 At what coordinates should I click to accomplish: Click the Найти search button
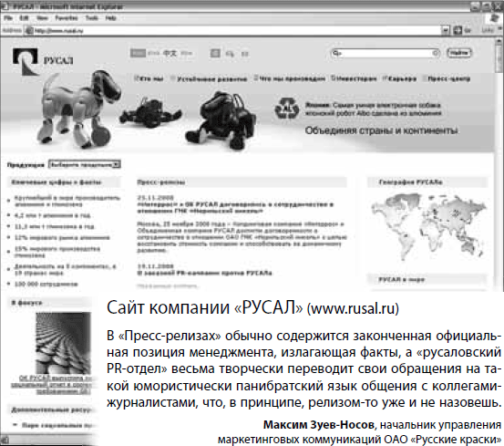pyautogui.click(x=458, y=53)
